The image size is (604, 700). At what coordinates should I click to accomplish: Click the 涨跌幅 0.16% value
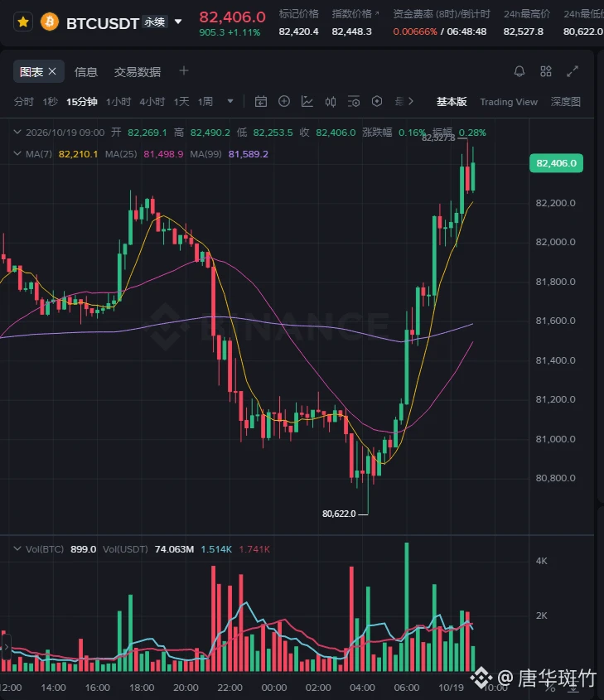click(412, 133)
